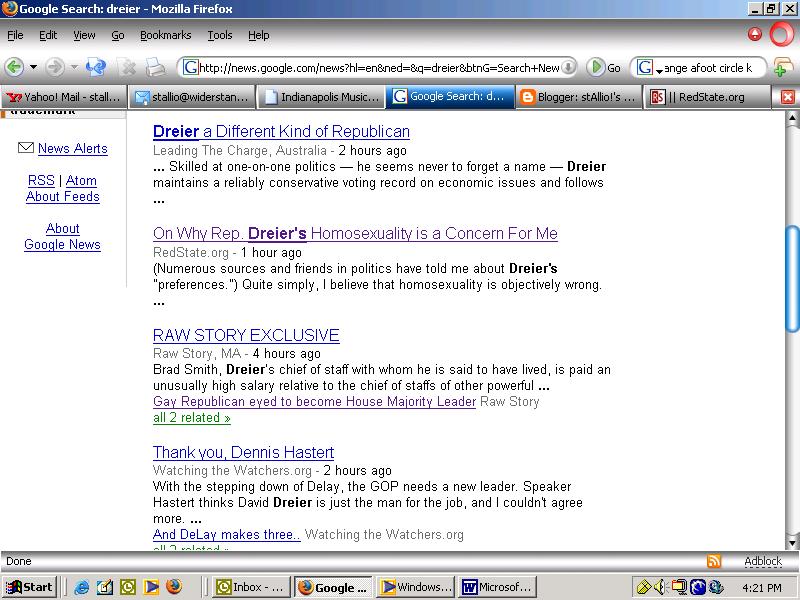Screen dimensions: 800x600
Task: Click 'all 2 related »' under Raw Story
Action: pos(192,418)
